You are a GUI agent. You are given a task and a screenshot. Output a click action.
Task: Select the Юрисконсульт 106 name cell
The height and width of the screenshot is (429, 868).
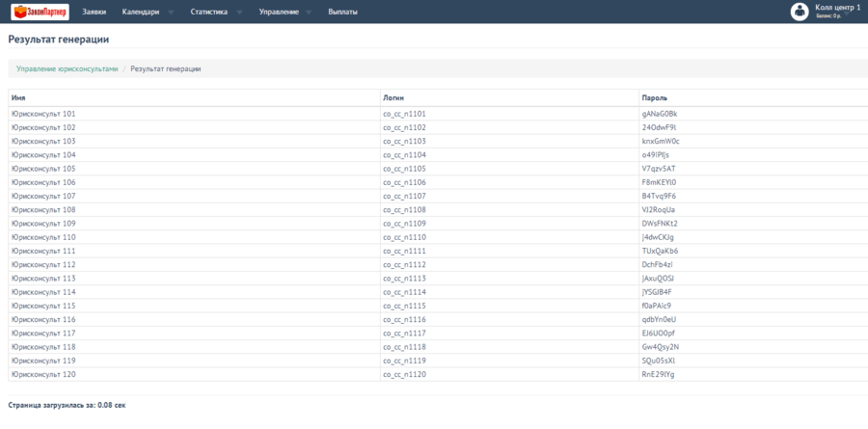(x=194, y=182)
